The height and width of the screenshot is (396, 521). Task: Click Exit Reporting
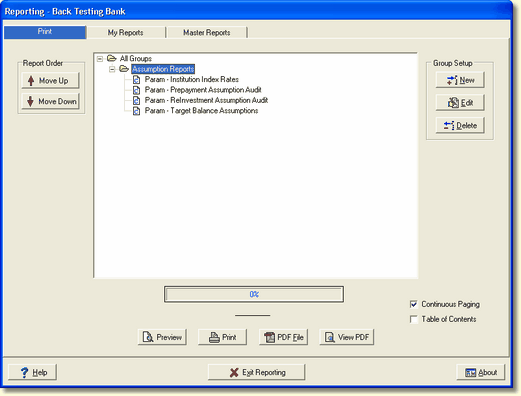coord(256,372)
